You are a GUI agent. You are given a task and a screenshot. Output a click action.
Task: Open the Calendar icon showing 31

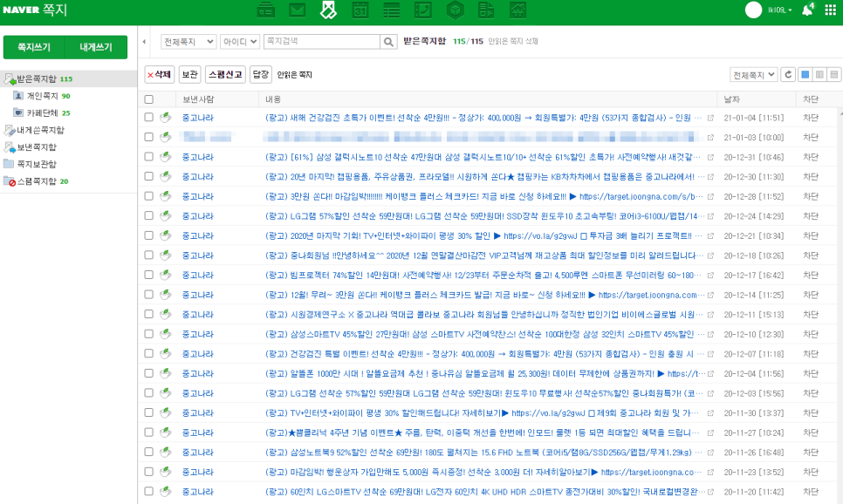pyautogui.click(x=360, y=10)
